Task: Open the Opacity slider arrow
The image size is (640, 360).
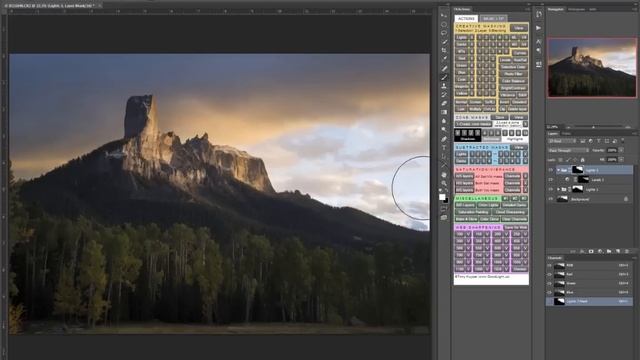Action: click(x=621, y=150)
